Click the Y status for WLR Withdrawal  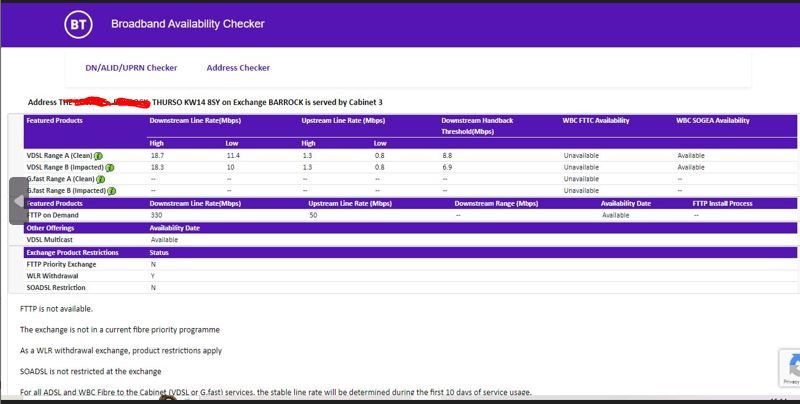[153, 276]
